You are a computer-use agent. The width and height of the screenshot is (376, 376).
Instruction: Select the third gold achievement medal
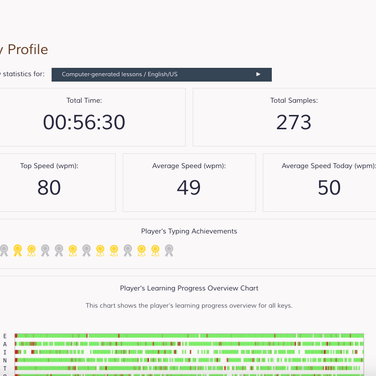point(73,250)
